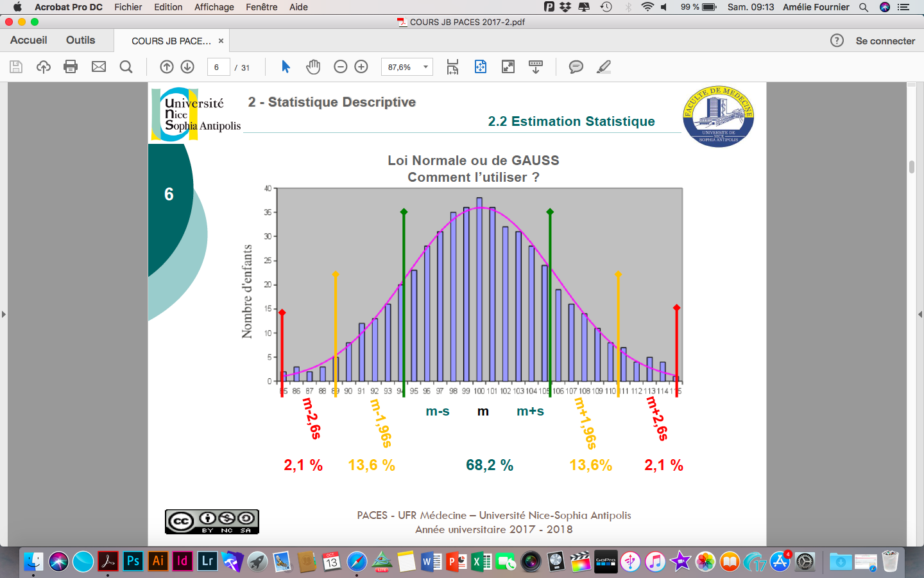This screenshot has width=924, height=578.
Task: Expand the right tools pane
Action: tap(920, 315)
